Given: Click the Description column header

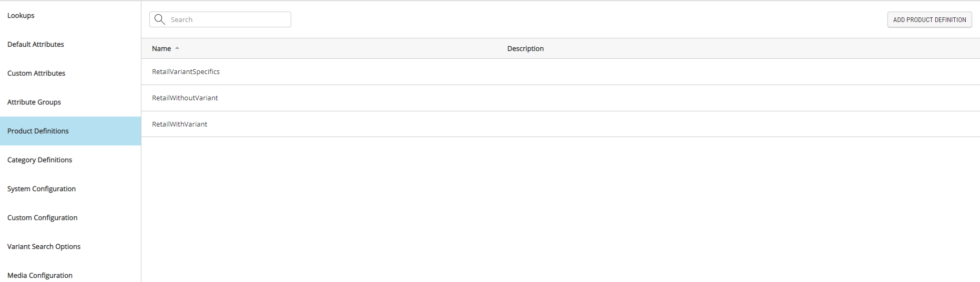Looking at the screenshot, I should click(x=525, y=48).
